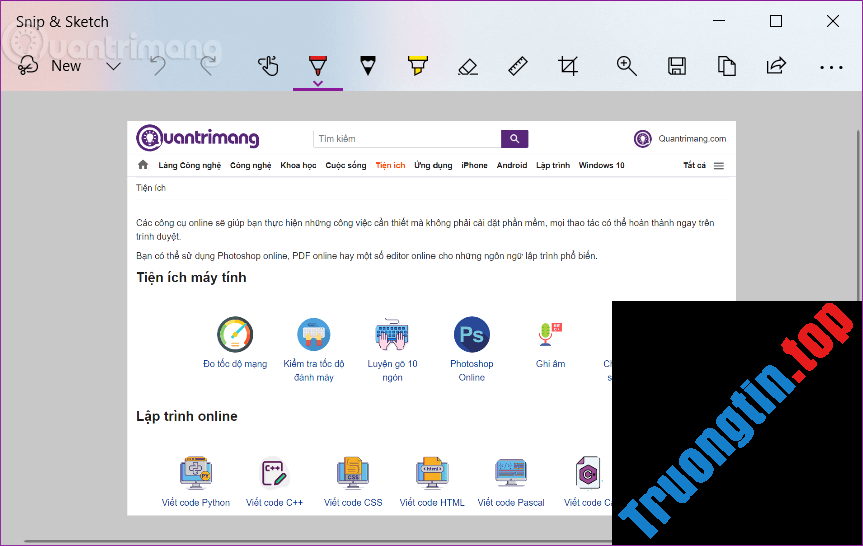Expand ballpoint pen options chevron
Viewport: 863px width, 546px height.
(x=318, y=84)
